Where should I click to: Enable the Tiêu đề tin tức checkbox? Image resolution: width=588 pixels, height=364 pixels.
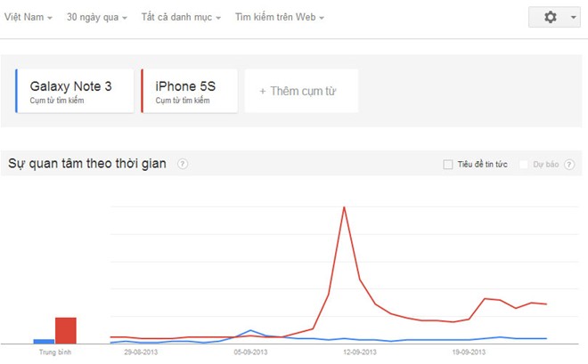448,165
